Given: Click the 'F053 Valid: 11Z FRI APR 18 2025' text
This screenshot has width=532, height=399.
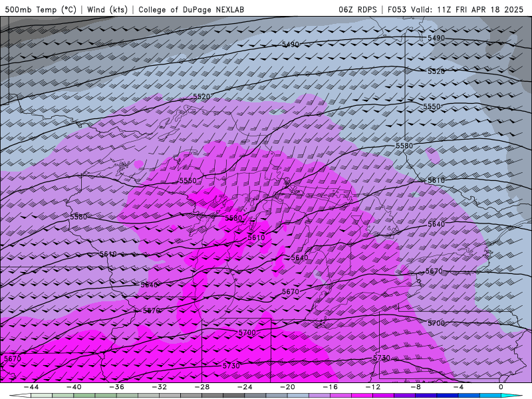Looking at the screenshot, I should click(456, 9).
